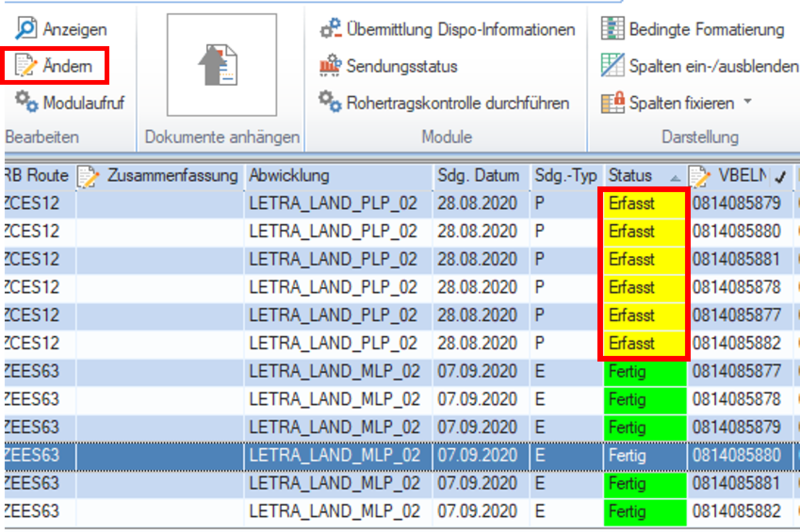Select Fertig status cell beside 0814085881
The image size is (800, 532).
(645, 484)
